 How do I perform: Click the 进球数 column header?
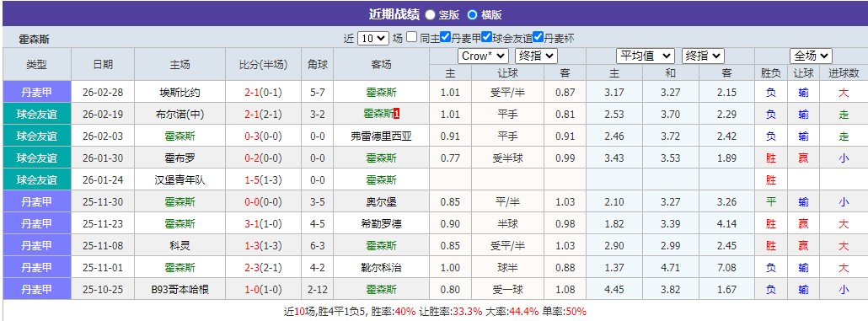click(843, 72)
